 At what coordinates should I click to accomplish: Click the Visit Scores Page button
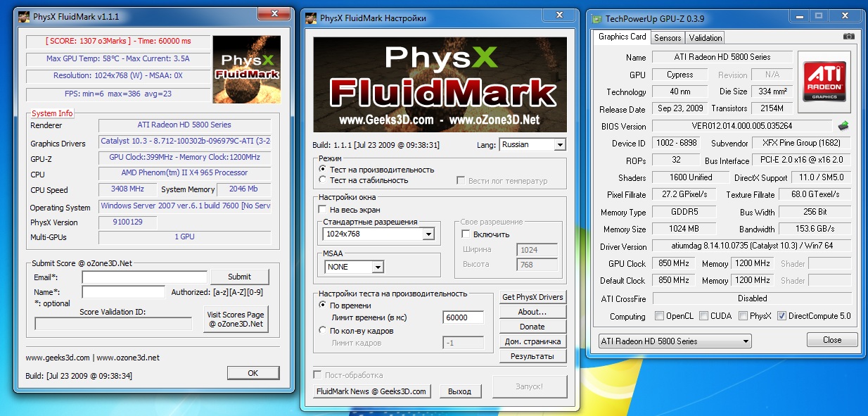click(236, 320)
